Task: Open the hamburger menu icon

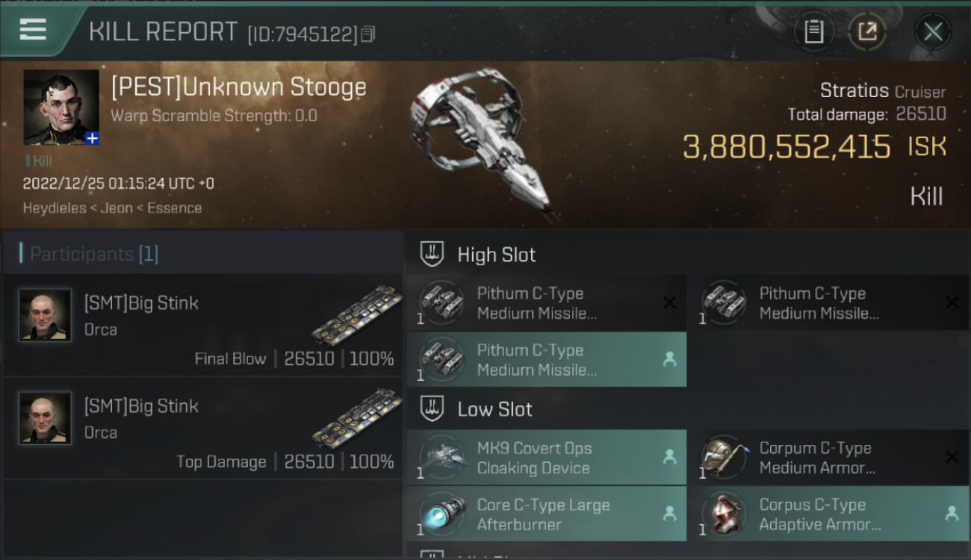Action: (33, 30)
